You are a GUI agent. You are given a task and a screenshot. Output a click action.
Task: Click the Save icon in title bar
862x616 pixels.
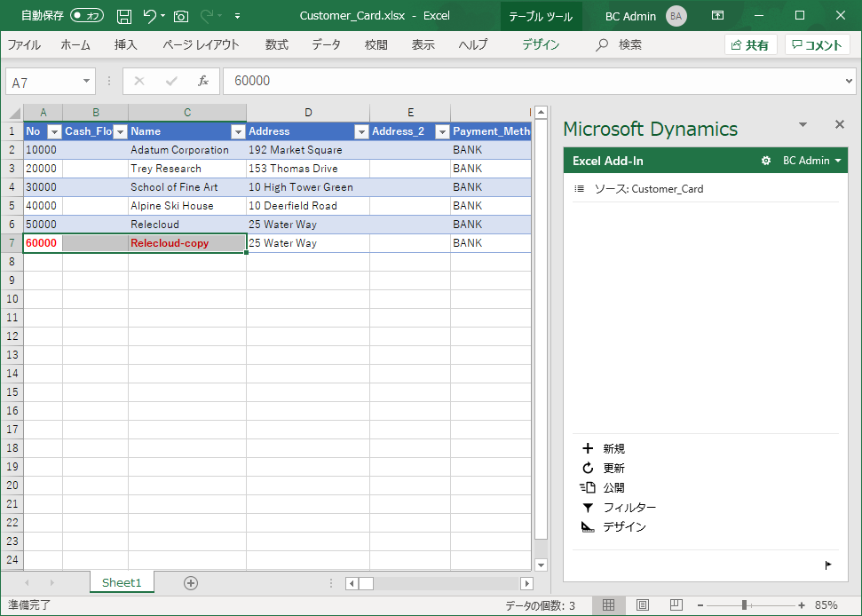124,16
